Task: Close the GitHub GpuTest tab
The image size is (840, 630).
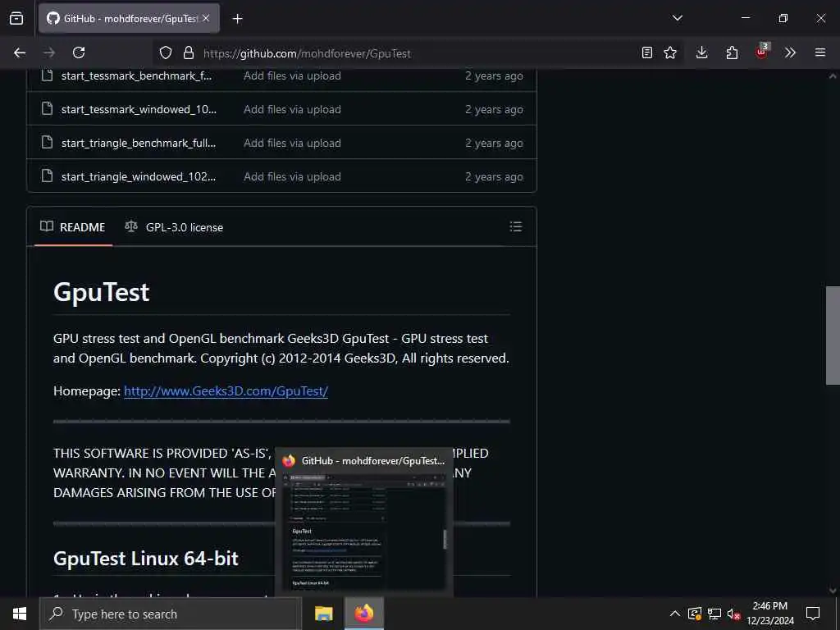Action: coord(206,18)
